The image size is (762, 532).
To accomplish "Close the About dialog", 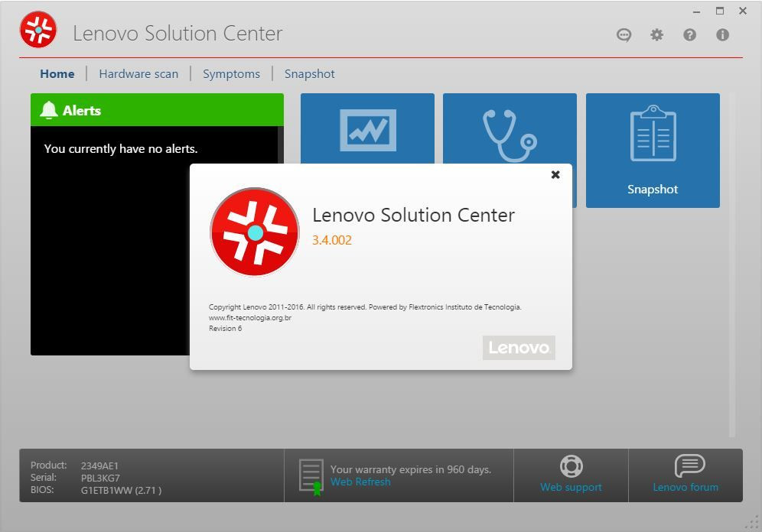I will coord(555,175).
